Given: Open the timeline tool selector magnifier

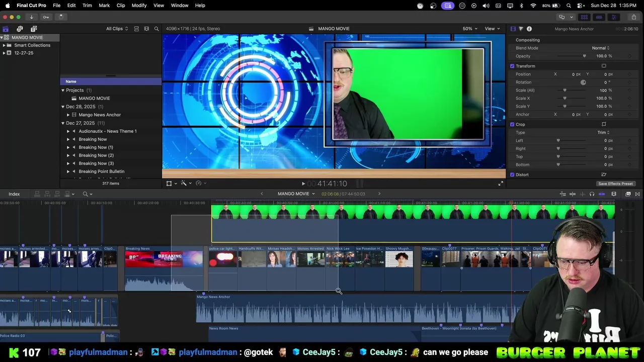Looking at the screenshot, I should tap(88, 194).
